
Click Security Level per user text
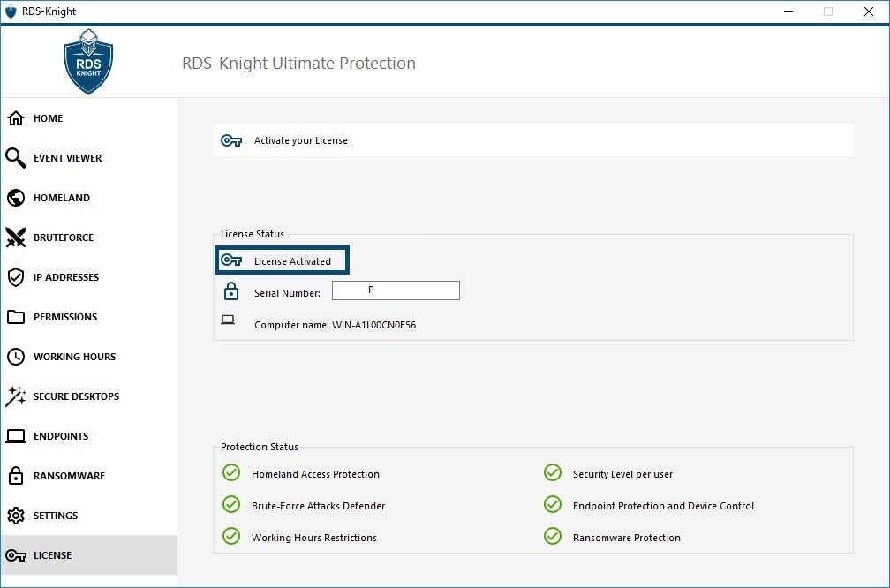pos(622,474)
